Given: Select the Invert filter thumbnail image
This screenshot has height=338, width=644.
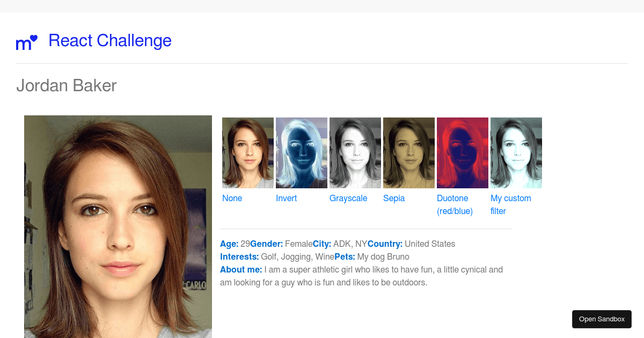Looking at the screenshot, I should [302, 153].
